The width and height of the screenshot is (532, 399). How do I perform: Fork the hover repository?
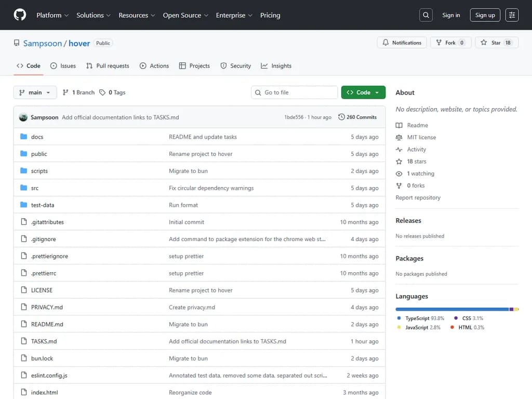450,43
